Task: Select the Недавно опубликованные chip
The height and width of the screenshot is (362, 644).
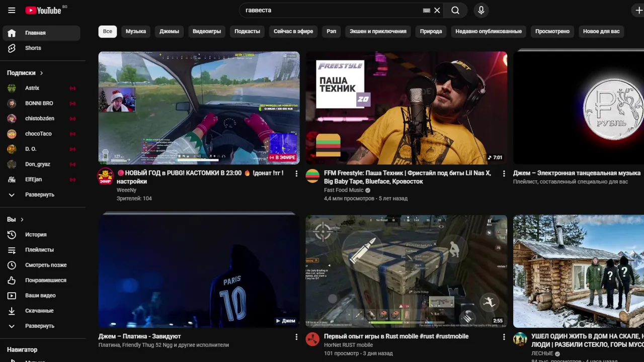Action: pos(489,31)
